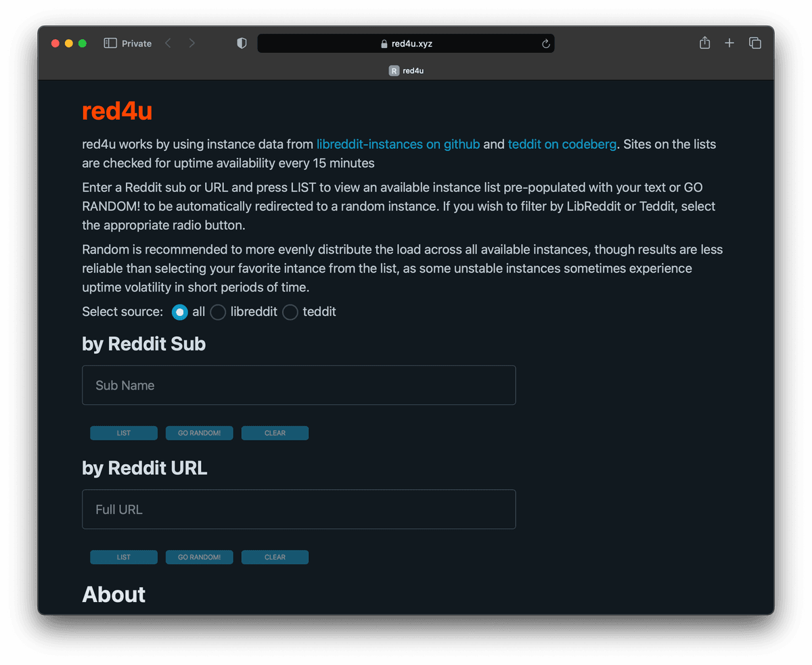Image resolution: width=812 pixels, height=665 pixels.
Task: Click the 'by Reddit Sub' heading
Action: (143, 344)
